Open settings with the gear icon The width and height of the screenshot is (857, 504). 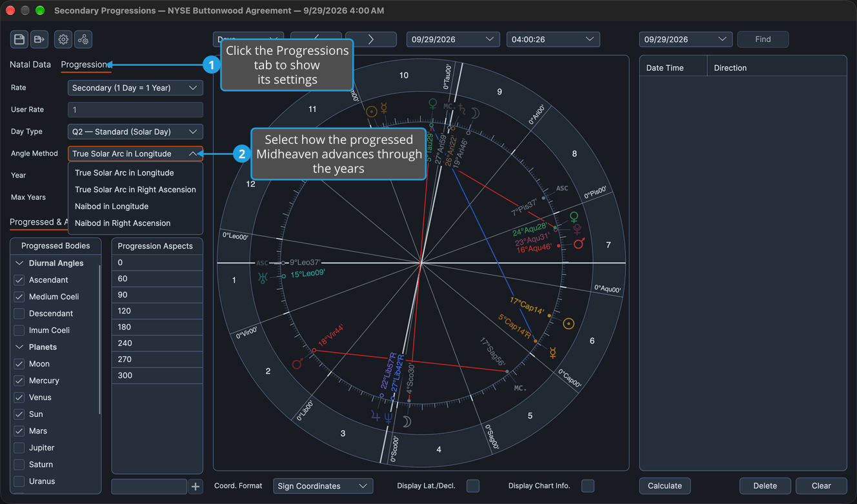(63, 39)
